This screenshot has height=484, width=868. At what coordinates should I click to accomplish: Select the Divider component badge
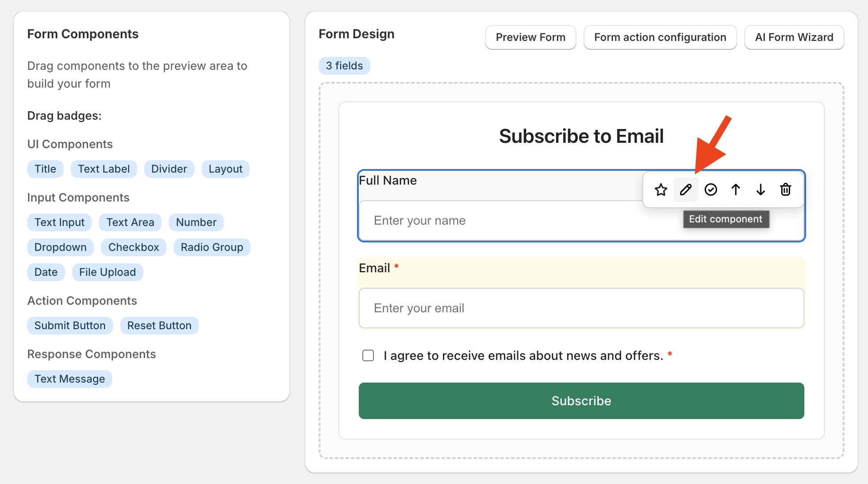169,169
